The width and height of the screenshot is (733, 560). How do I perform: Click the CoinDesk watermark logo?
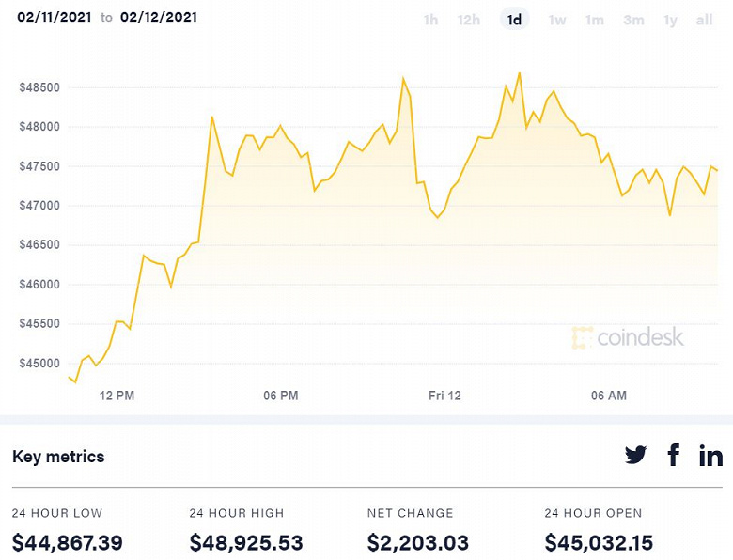pos(628,337)
